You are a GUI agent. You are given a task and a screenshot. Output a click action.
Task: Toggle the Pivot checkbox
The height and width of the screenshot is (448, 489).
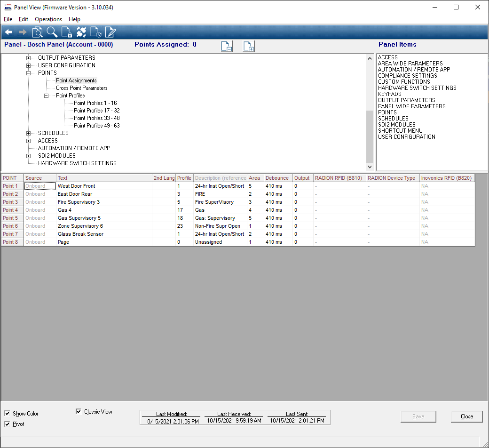(7, 424)
